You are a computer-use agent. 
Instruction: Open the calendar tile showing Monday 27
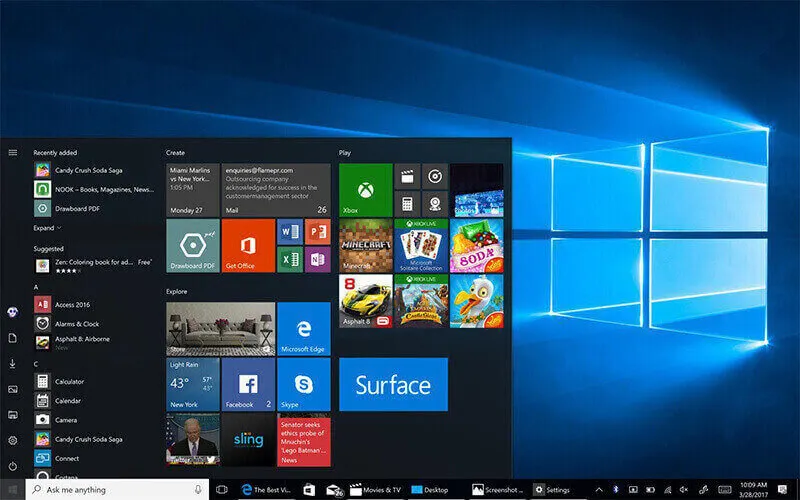tap(193, 190)
